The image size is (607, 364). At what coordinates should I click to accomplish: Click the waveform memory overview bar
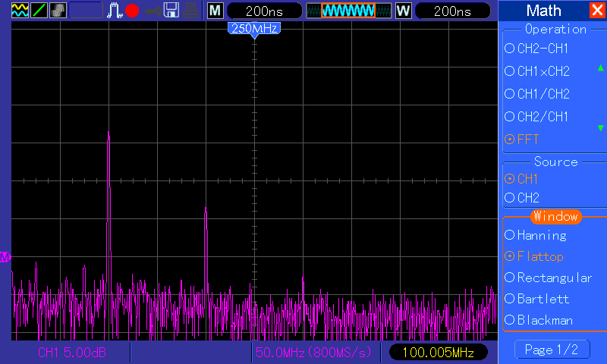(x=349, y=11)
